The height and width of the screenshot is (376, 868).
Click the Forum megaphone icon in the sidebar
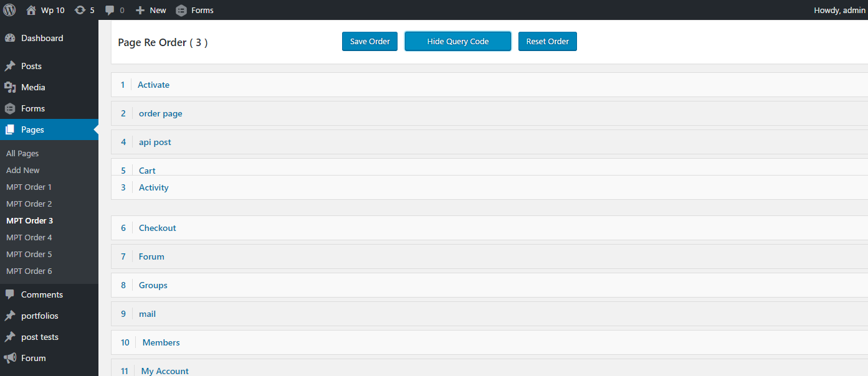pyautogui.click(x=10, y=358)
